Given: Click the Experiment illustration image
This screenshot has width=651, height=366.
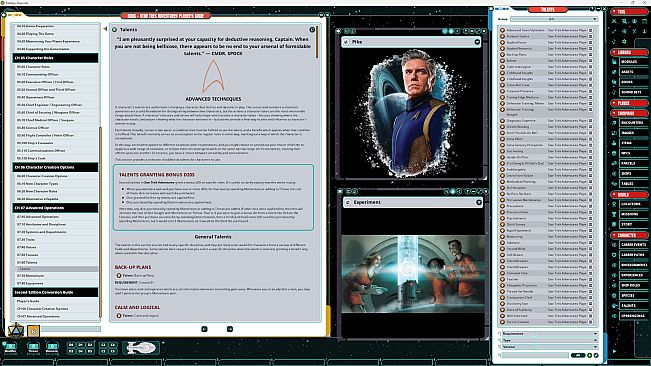Looking at the screenshot, I should (413, 274).
